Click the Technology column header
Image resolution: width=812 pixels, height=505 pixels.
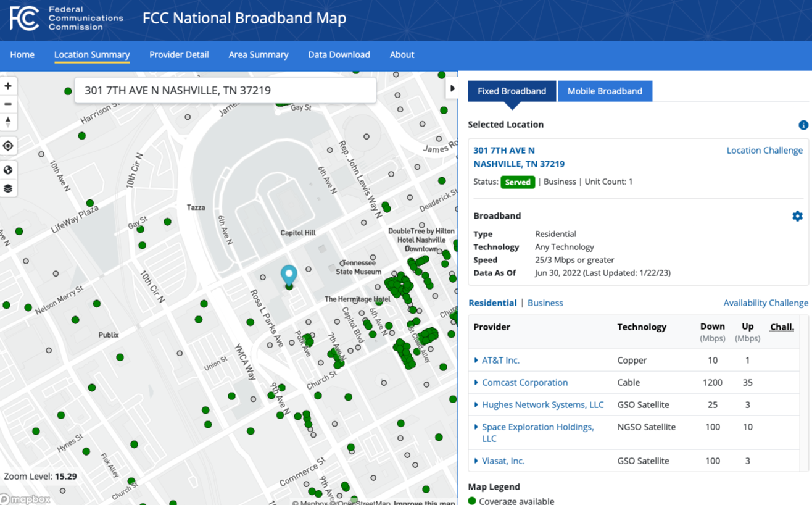click(642, 327)
